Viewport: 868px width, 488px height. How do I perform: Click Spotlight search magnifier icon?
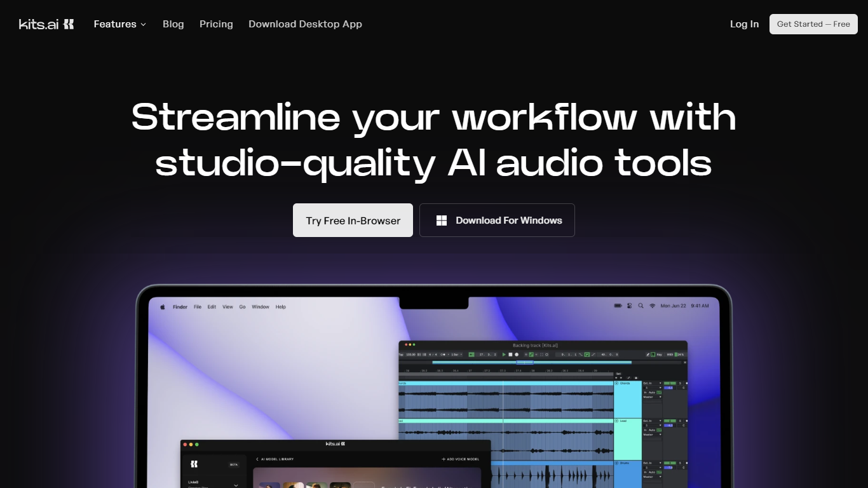pyautogui.click(x=641, y=306)
